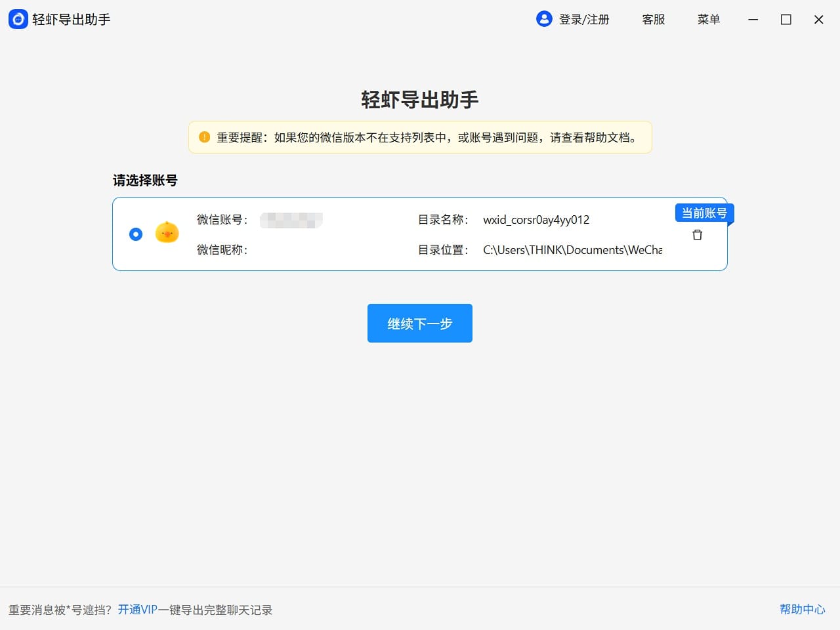Click directory name wxid_corsr0ay4yy012
Screen dimensions: 840x630
pyautogui.click(x=536, y=220)
